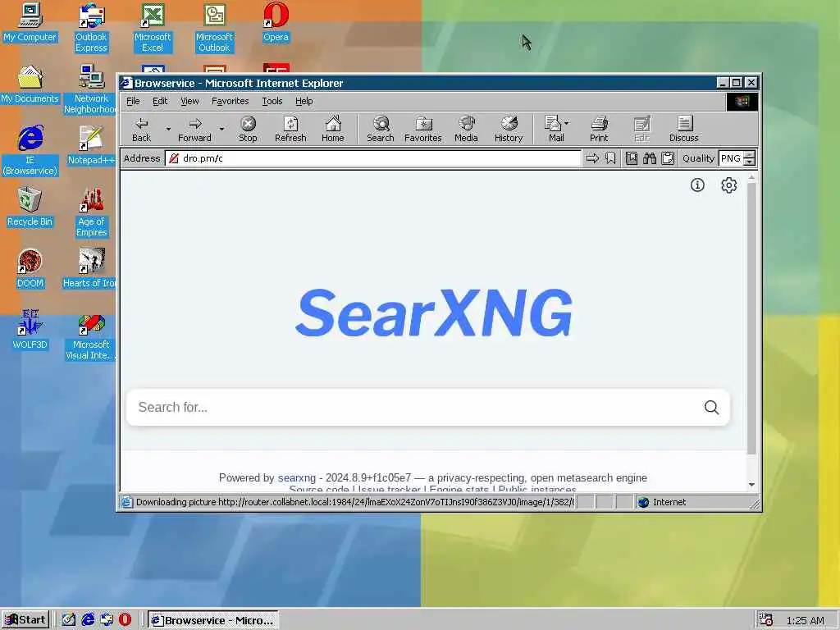Click the Mail toolbar button
Image resolution: width=840 pixels, height=630 pixels.
553,129
